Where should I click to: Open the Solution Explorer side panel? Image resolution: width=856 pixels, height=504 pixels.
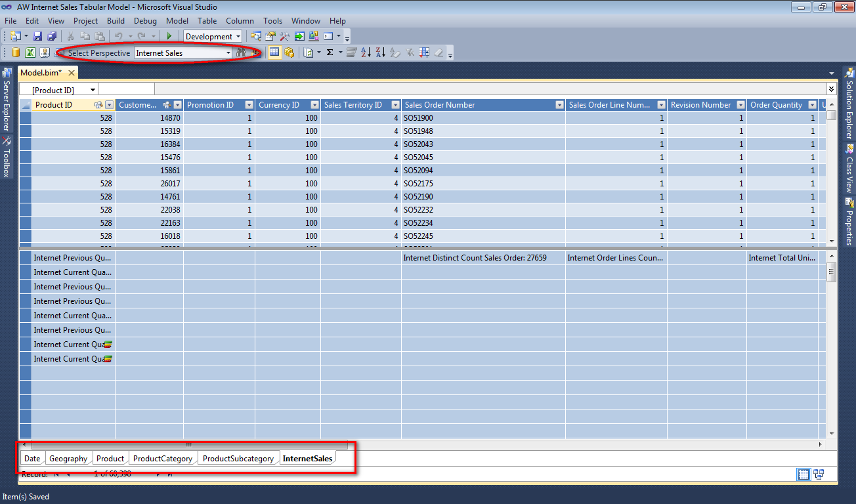point(849,104)
